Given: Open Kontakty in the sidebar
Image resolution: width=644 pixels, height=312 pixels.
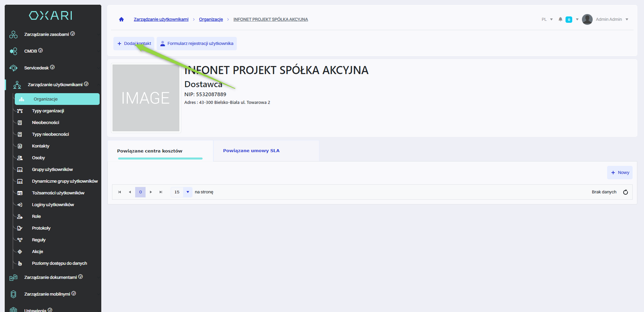Looking at the screenshot, I should tap(41, 146).
